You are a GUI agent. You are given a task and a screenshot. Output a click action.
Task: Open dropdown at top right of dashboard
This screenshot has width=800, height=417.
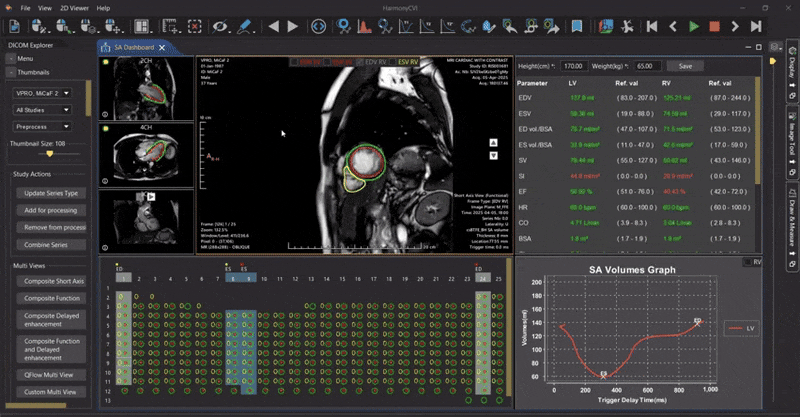pyautogui.click(x=776, y=47)
